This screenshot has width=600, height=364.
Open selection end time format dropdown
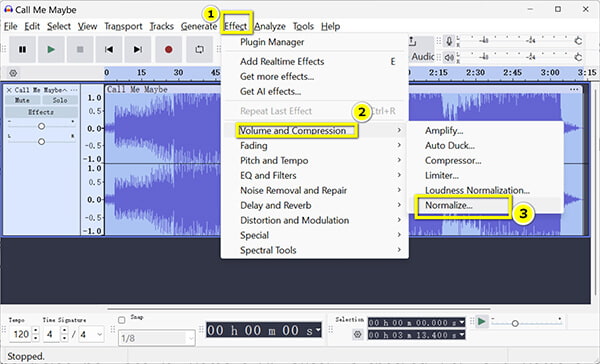pos(462,335)
